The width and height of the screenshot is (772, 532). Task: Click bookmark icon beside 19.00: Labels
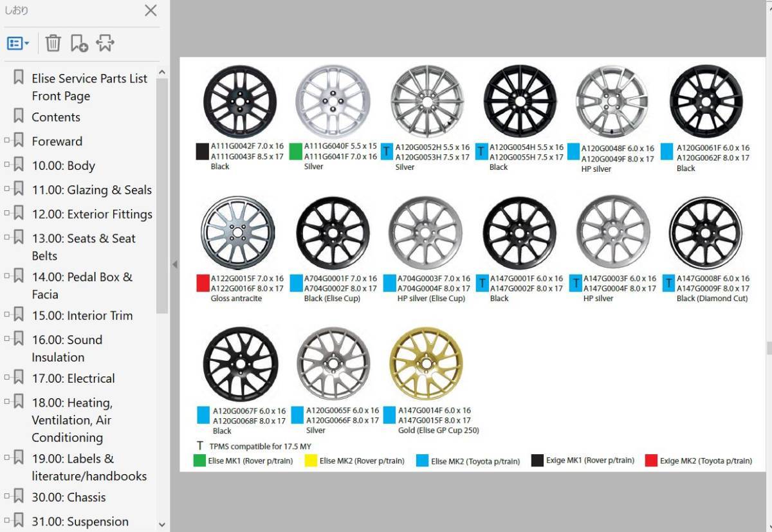[19, 457]
